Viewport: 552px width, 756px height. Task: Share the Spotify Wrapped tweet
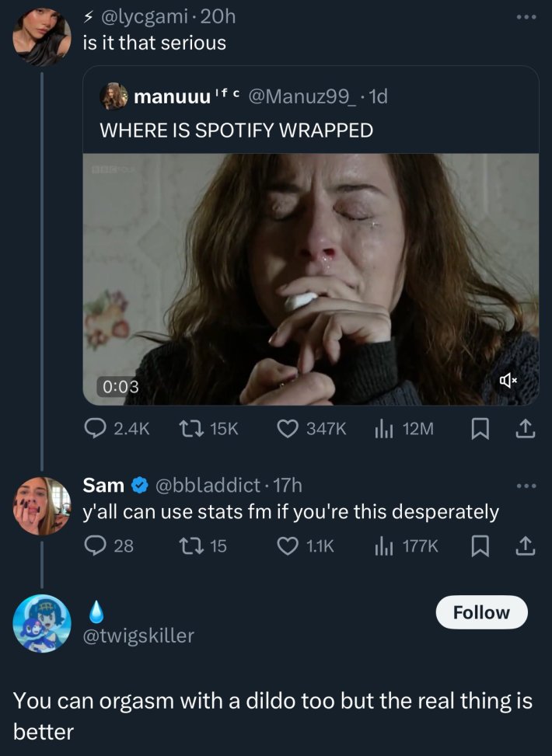525,428
